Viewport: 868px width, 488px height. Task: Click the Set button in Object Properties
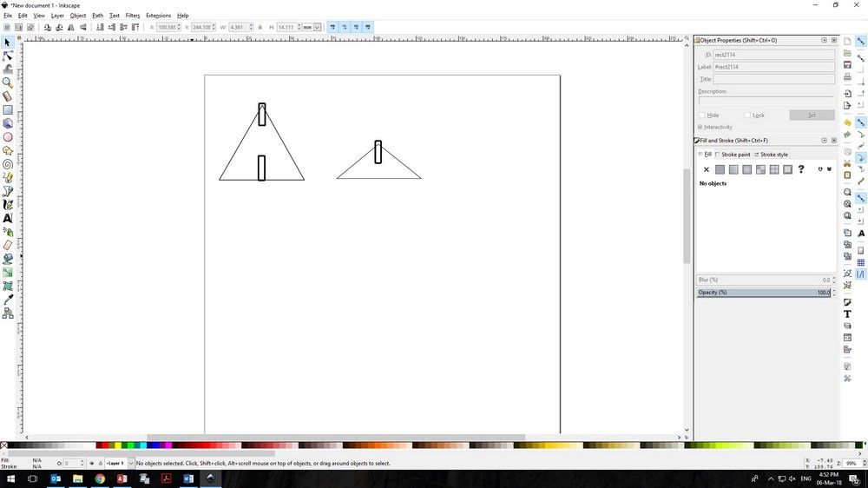[x=812, y=115]
